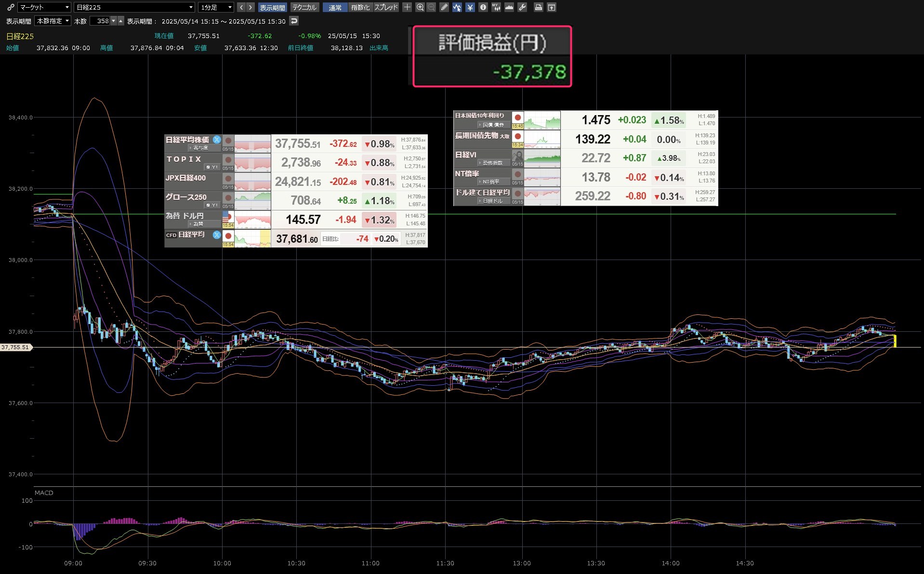Viewport: 924px width, 574px height.
Task: Click the 145.57 ドル円 rate value
Action: (303, 220)
